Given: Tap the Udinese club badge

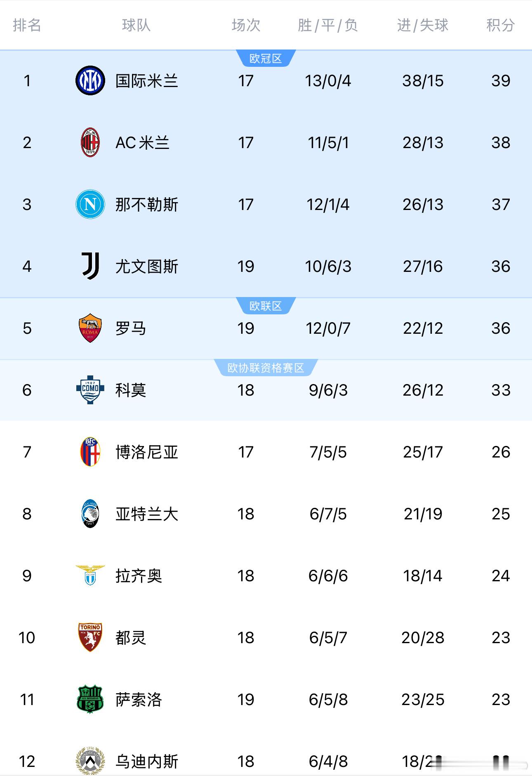Looking at the screenshot, I should pos(90,761).
